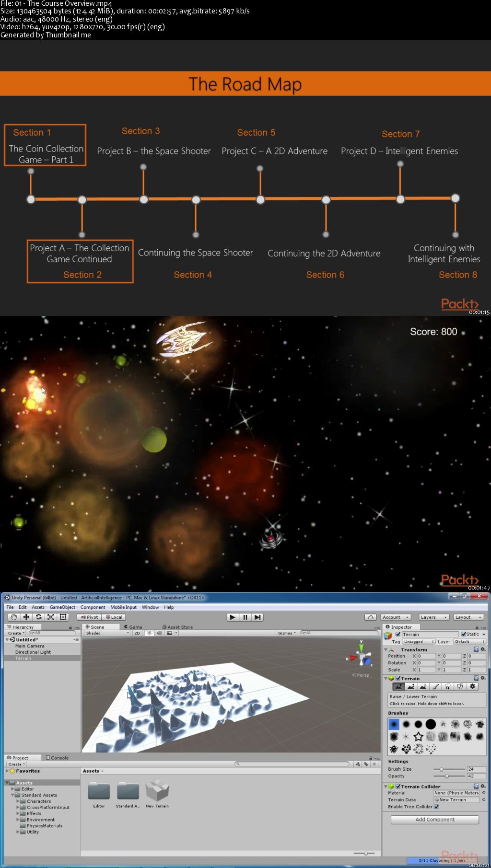Screen dimensions: 491x868
Task: Click the Add Component button
Action: [434, 820]
